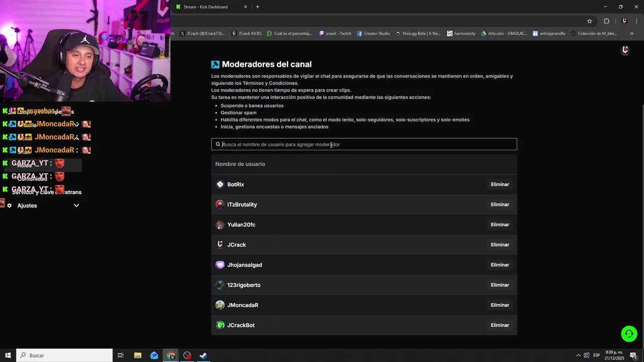Open the Chrome three-dot menu

(636, 21)
